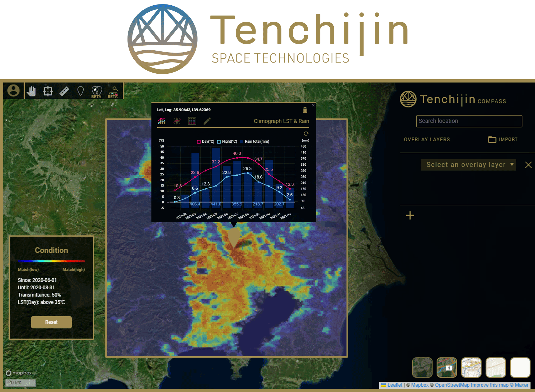Click 'Until: 2020-08-31' text
Image resolution: width=535 pixels, height=392 pixels.
pyautogui.click(x=36, y=287)
